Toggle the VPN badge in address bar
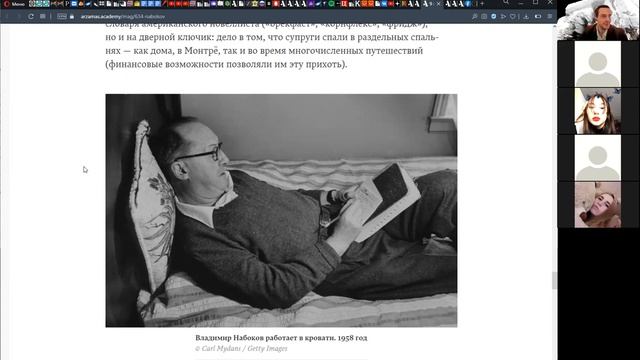 [62, 16]
